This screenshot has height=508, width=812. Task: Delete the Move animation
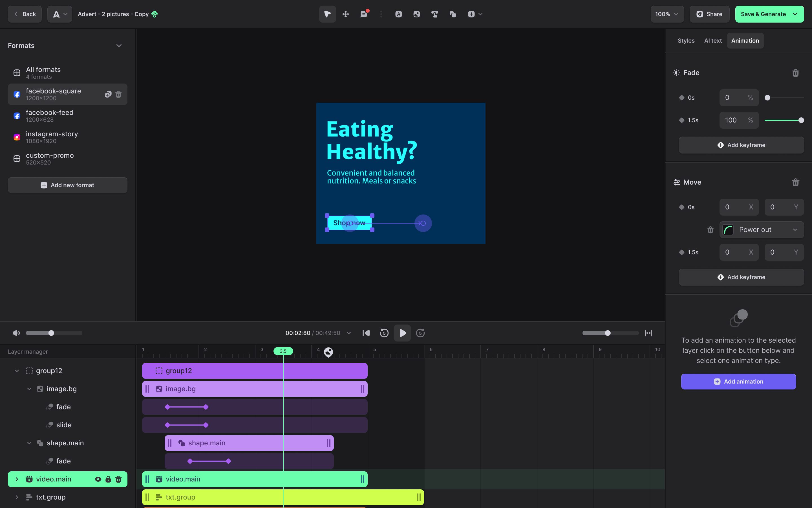click(x=795, y=182)
